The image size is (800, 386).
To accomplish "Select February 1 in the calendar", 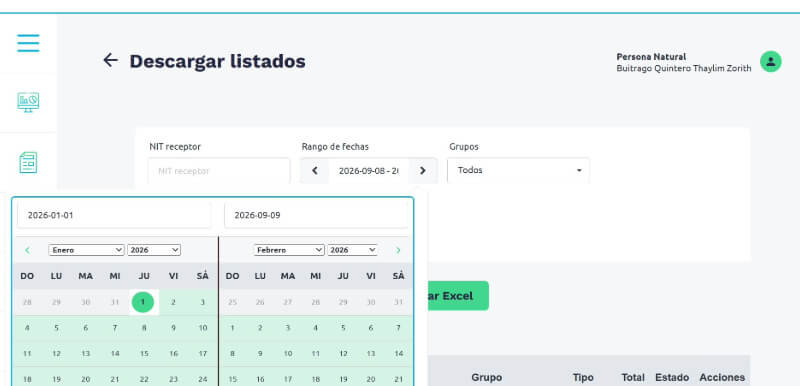I will coord(232,328).
